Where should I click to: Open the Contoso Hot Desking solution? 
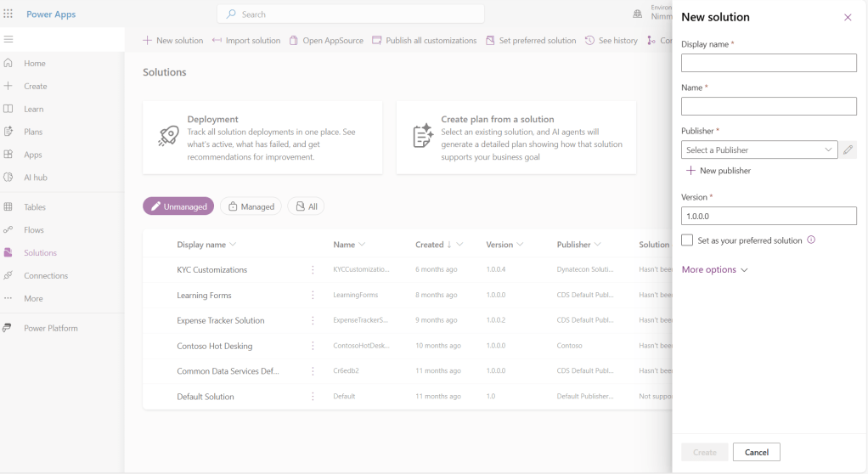pyautogui.click(x=214, y=346)
